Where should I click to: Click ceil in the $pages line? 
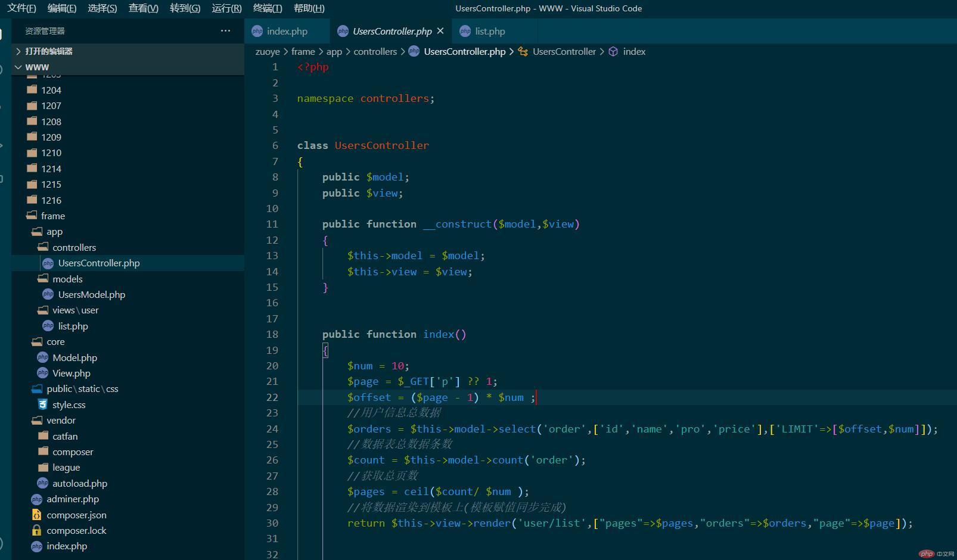(x=416, y=491)
